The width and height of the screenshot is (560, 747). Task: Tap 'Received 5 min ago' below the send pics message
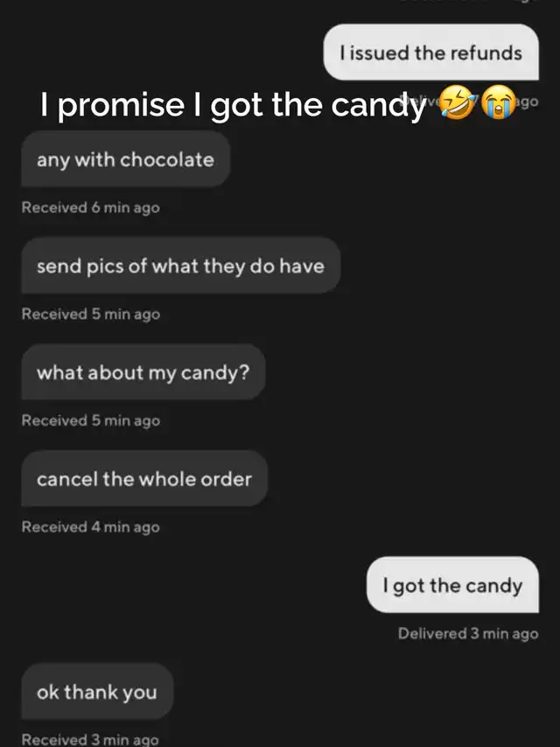click(x=90, y=314)
